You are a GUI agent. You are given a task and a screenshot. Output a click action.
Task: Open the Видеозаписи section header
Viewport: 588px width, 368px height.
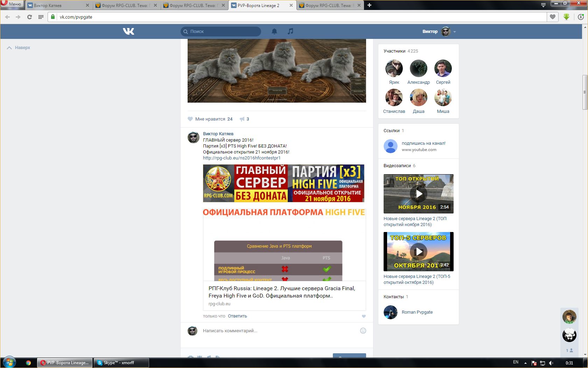pyautogui.click(x=399, y=166)
